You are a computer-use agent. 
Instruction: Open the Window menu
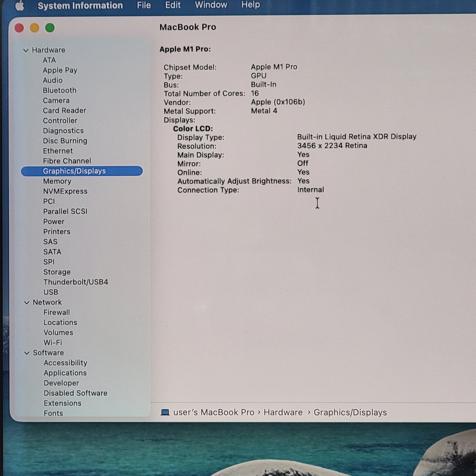[x=211, y=5]
